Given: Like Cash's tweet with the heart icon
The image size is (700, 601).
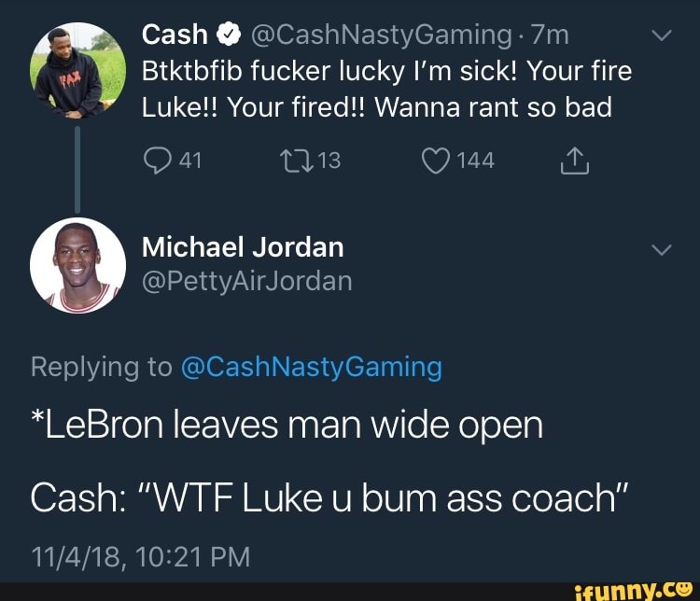Looking at the screenshot, I should click(436, 161).
